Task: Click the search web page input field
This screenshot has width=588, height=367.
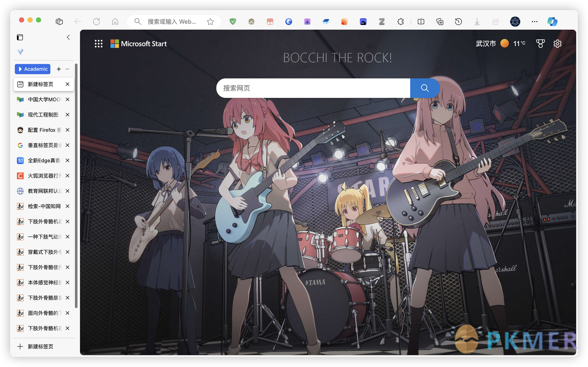Action: (313, 88)
